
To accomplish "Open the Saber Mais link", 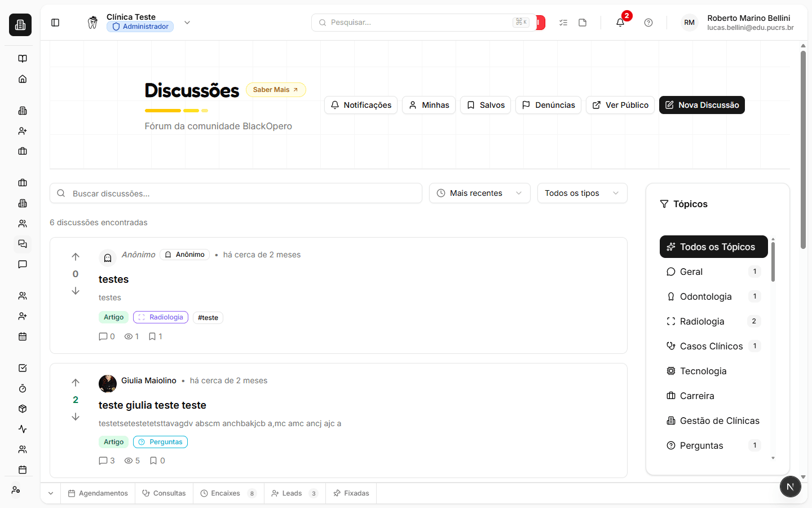I will click(x=276, y=89).
